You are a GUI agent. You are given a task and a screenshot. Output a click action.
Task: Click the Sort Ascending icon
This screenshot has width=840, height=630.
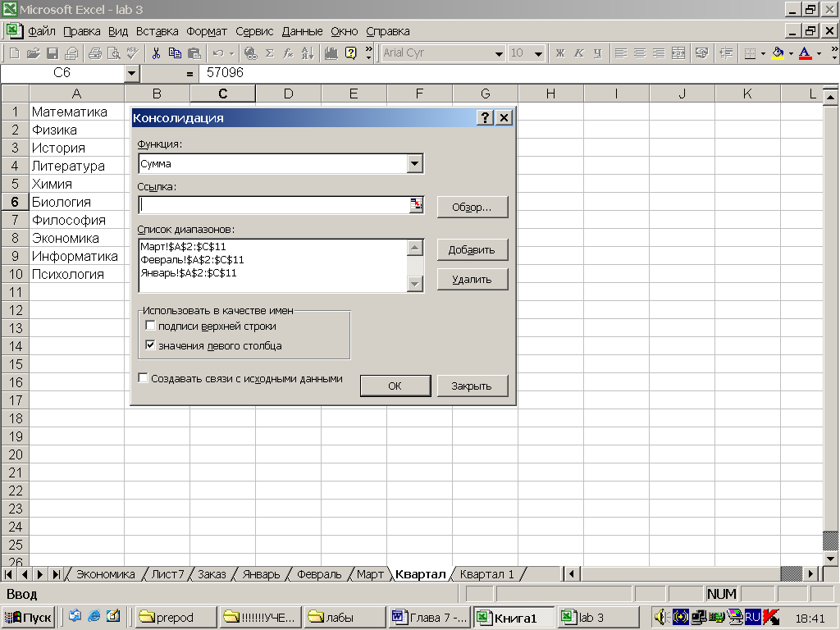pos(308,53)
